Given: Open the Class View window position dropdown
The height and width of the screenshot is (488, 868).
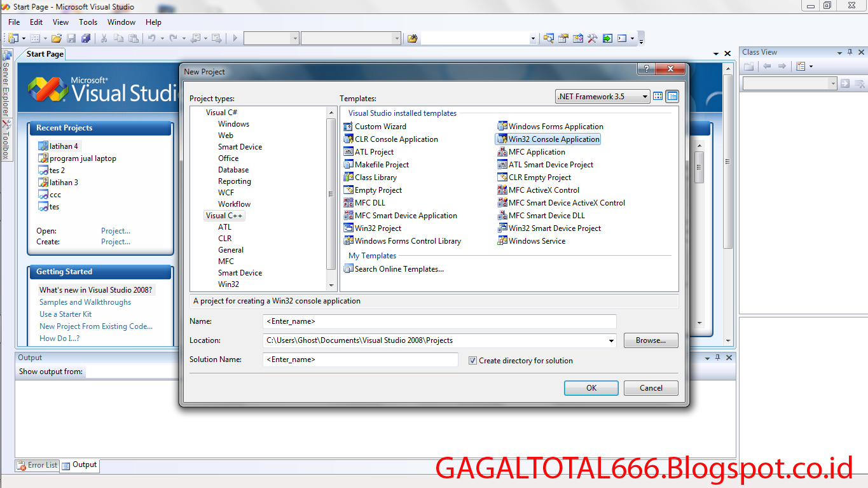Looking at the screenshot, I should pyautogui.click(x=839, y=52).
